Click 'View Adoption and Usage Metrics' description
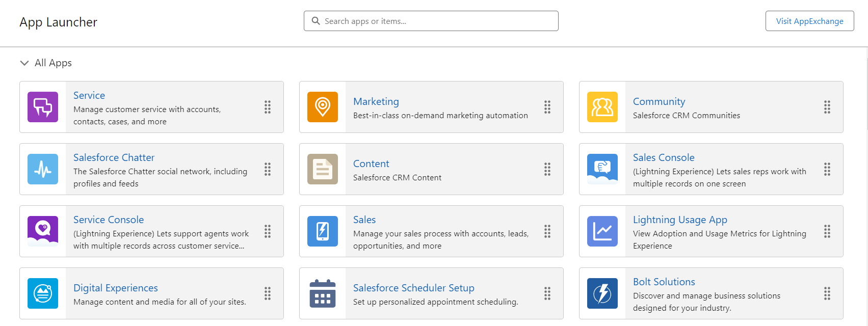This screenshot has width=868, height=326. [x=720, y=240]
